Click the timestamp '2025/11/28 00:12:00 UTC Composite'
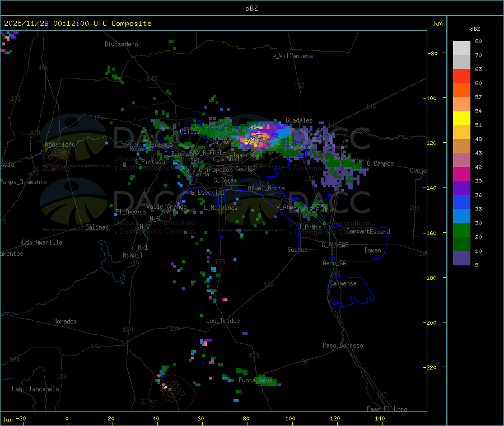The width and height of the screenshot is (504, 426). click(x=77, y=24)
